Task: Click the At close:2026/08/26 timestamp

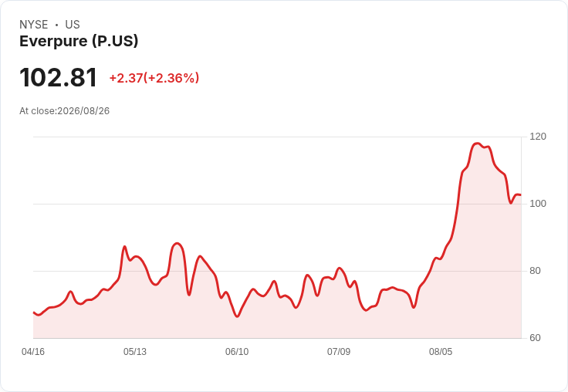Action: [x=65, y=111]
